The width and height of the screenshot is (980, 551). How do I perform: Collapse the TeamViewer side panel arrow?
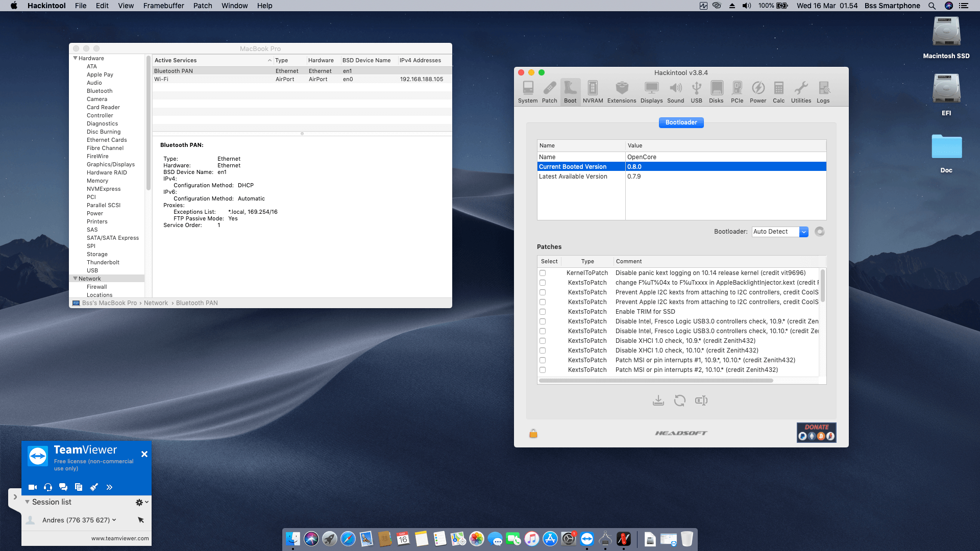[x=15, y=497]
